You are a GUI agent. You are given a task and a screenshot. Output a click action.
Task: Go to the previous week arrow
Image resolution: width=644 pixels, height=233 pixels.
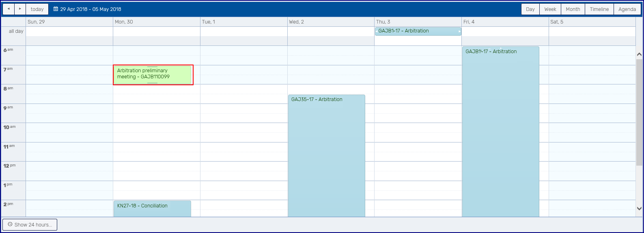[9, 9]
